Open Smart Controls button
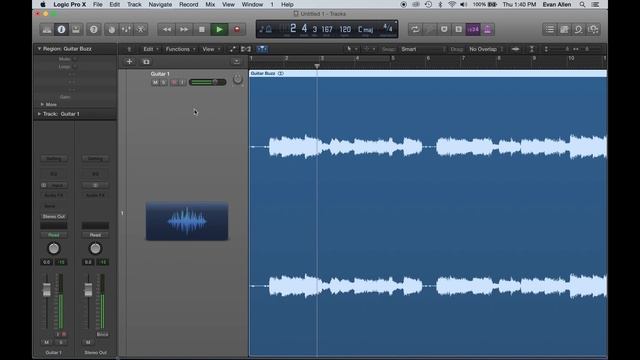This screenshot has width=640, height=360. [111, 29]
